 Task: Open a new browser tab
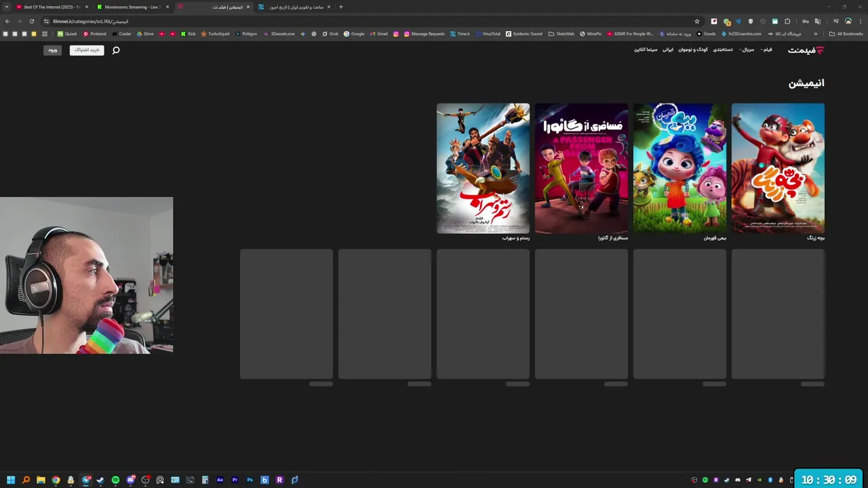(340, 7)
